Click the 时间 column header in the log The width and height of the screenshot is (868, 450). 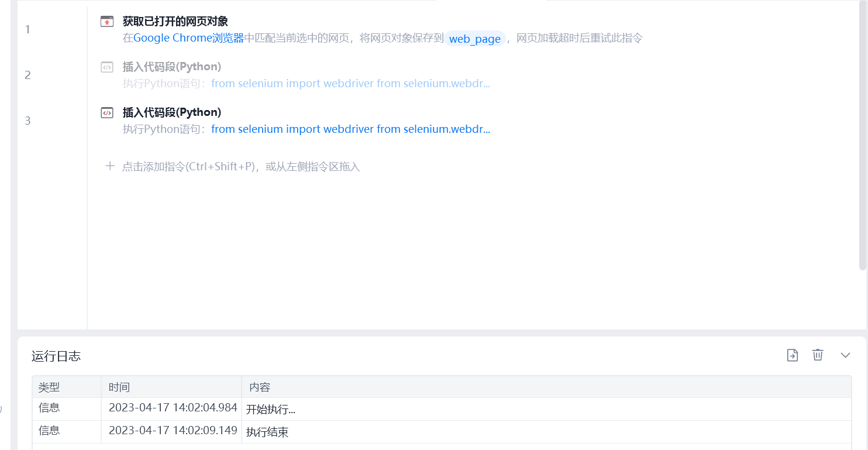point(119,387)
